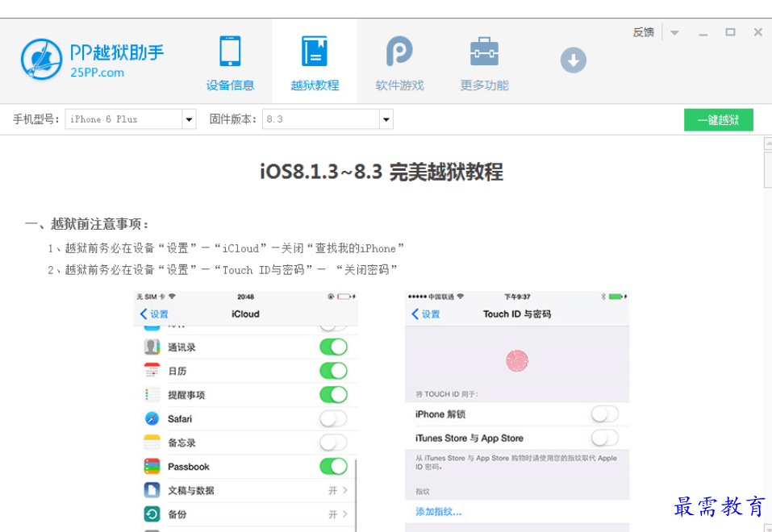Click the iCloud settings screenshot title
The width and height of the screenshot is (772, 532).
point(245,314)
